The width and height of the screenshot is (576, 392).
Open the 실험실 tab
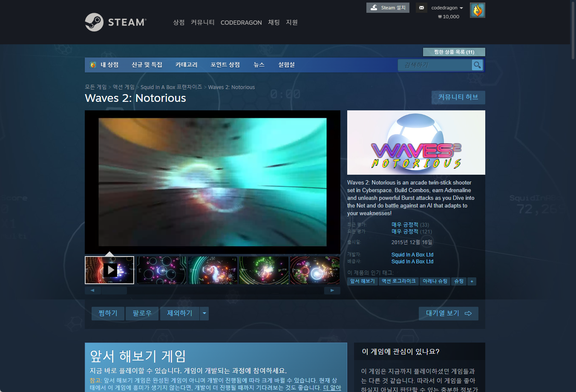[287, 65]
